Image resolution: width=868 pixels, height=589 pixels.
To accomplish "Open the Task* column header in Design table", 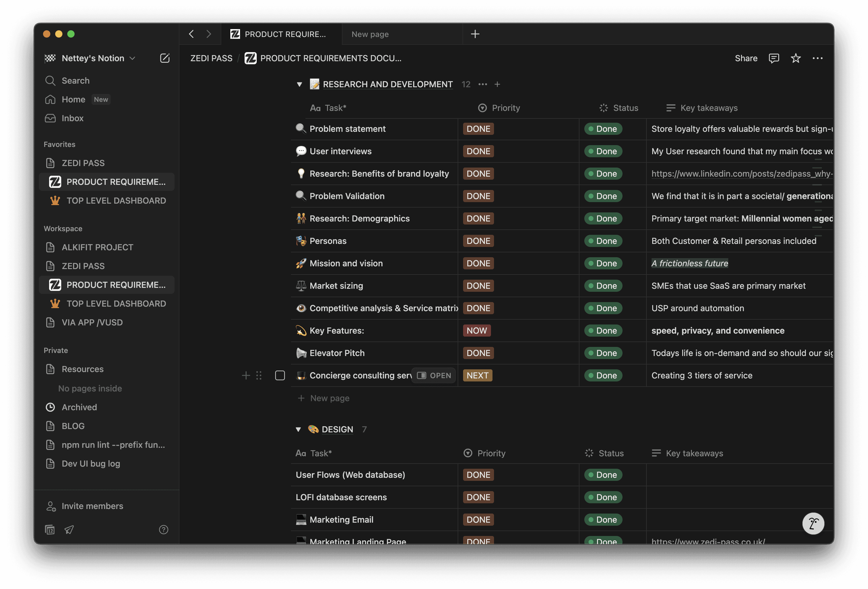I will pyautogui.click(x=314, y=453).
